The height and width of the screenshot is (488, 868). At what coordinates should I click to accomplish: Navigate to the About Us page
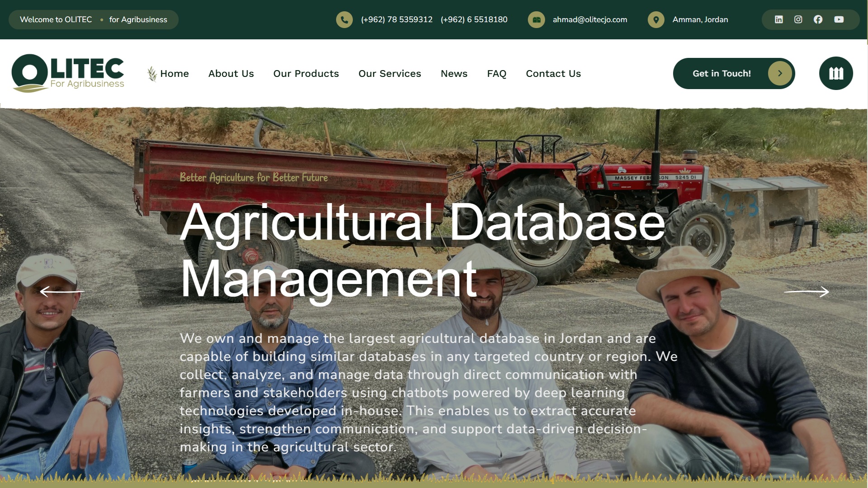(231, 73)
